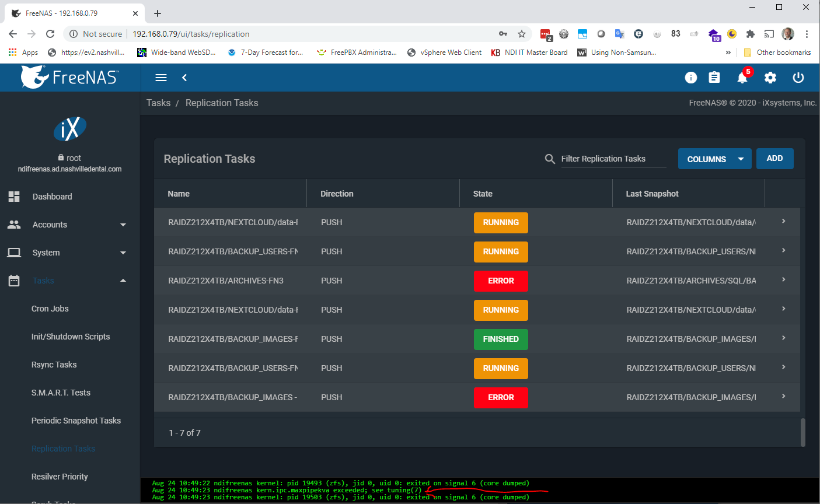Click into Filter Replication Tasks field

pyautogui.click(x=613, y=159)
